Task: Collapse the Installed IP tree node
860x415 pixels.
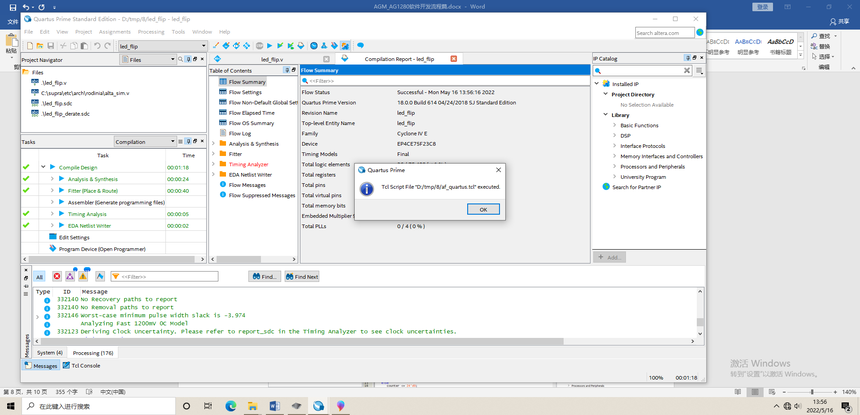Action: point(597,84)
